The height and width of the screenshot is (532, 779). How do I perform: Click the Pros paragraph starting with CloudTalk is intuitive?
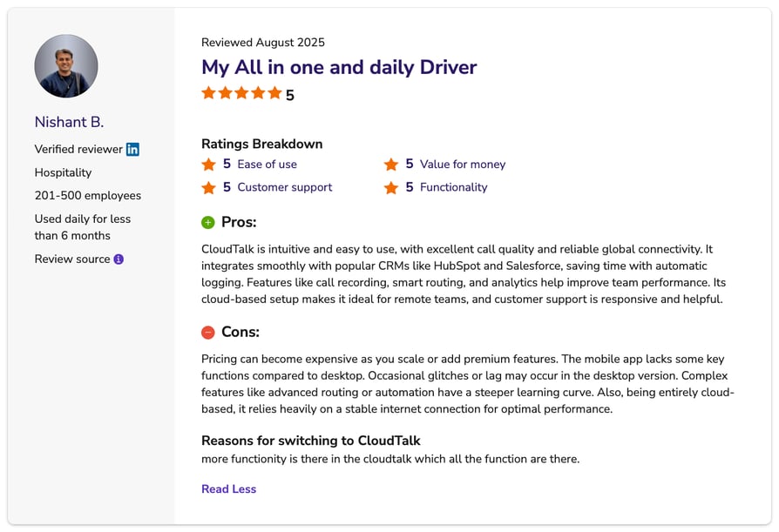pos(464,274)
